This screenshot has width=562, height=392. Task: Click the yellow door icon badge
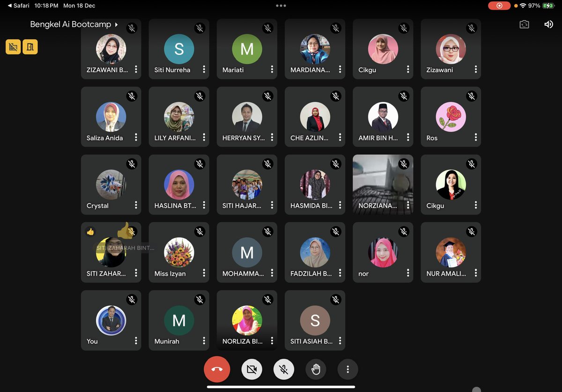tap(30, 47)
